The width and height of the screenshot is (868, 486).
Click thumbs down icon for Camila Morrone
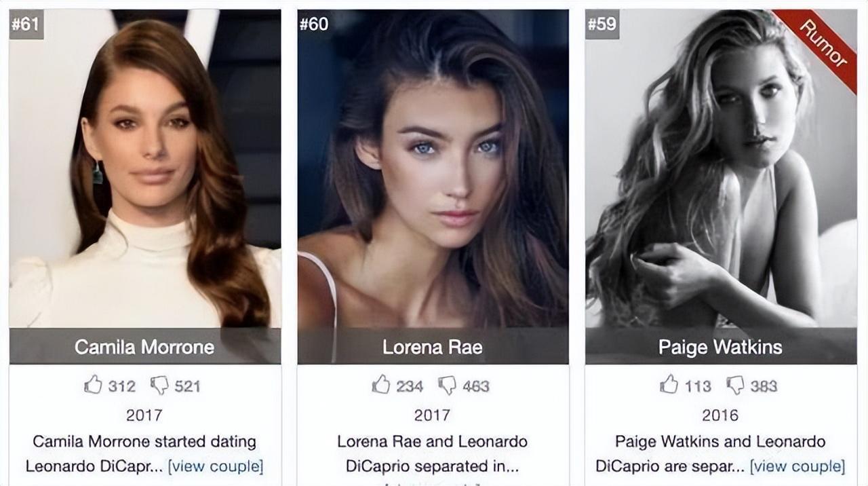[x=159, y=386]
